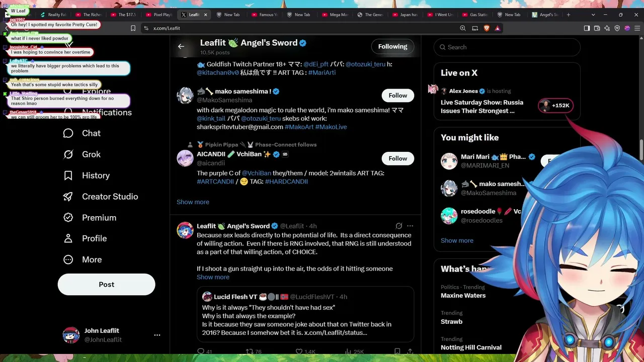This screenshot has height=362, width=644.
Task: Open AICANDII's profile avatar
Action: click(185, 158)
